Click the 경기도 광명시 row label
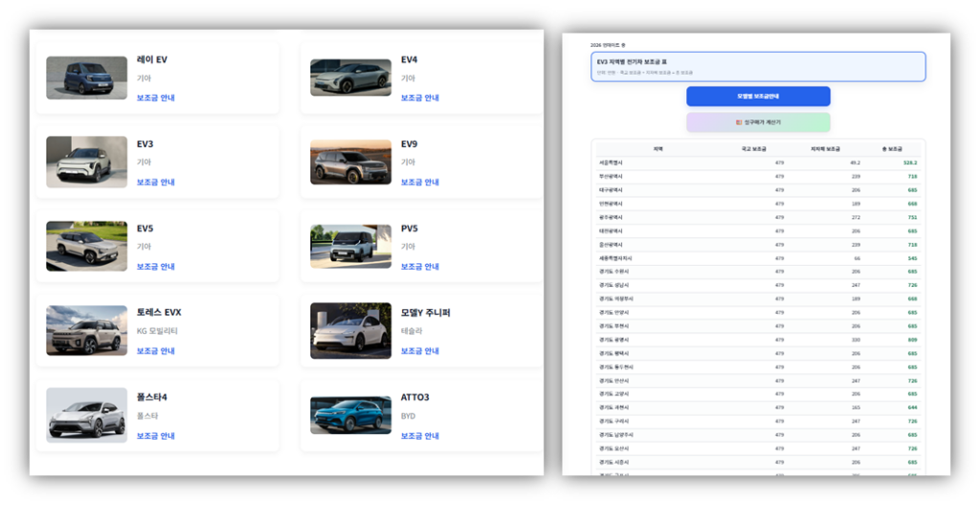Screen dimensions: 980x505 pyautogui.click(x=613, y=340)
